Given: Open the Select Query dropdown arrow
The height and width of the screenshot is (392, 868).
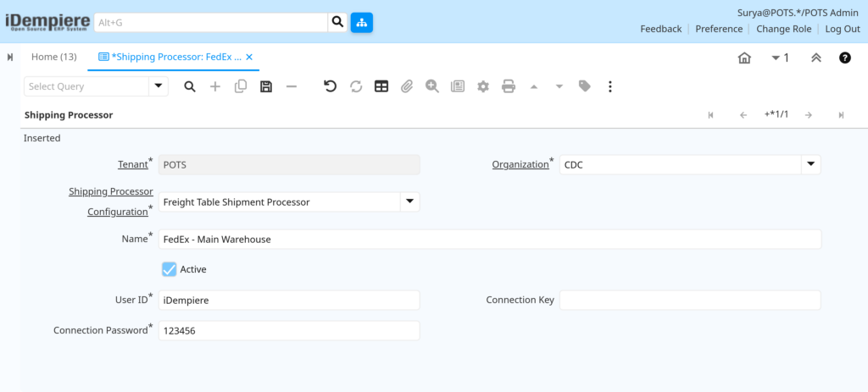Looking at the screenshot, I should [159, 86].
